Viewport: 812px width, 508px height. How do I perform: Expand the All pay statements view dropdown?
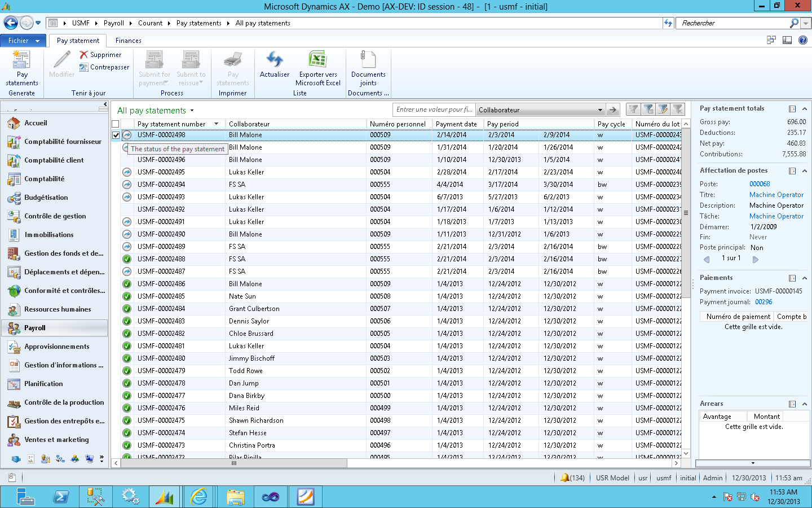tap(192, 111)
